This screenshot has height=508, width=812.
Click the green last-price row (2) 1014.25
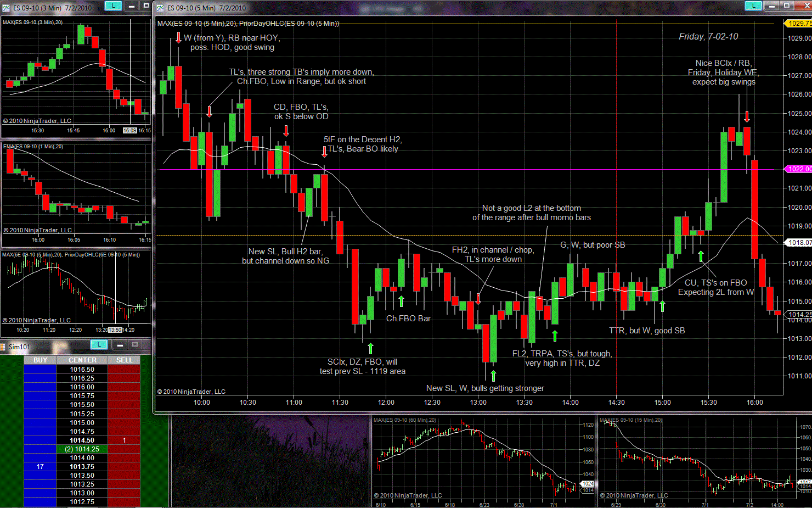[82, 449]
